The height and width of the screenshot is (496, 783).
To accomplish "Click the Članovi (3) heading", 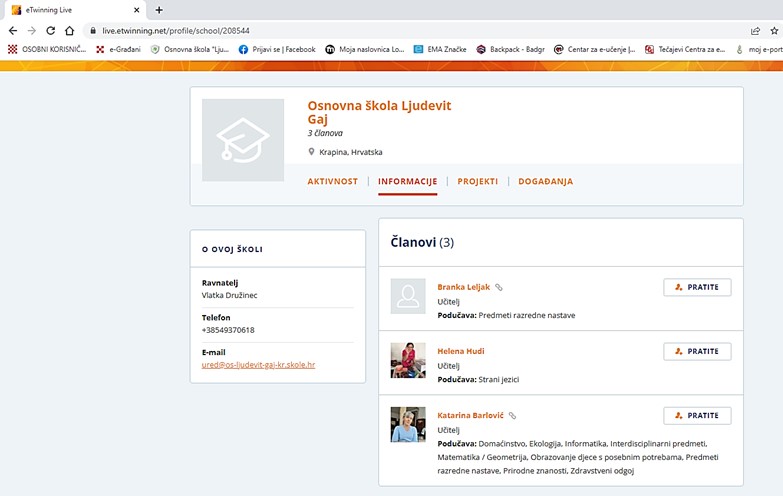I will tap(422, 242).
